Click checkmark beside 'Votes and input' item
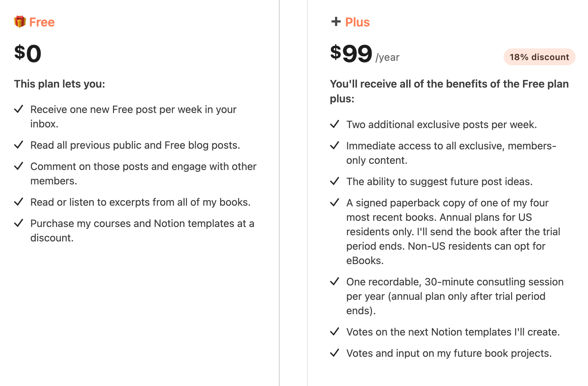The width and height of the screenshot is (588, 386). point(335,353)
